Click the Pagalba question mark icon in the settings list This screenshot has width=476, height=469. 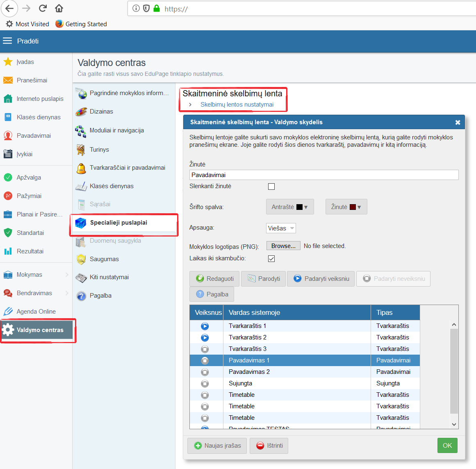point(81,296)
